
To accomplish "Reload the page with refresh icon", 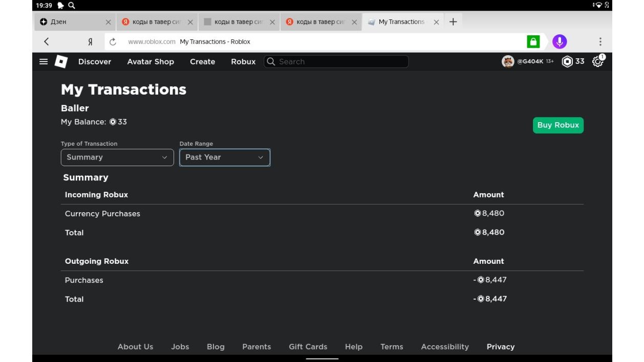I will (x=113, y=41).
